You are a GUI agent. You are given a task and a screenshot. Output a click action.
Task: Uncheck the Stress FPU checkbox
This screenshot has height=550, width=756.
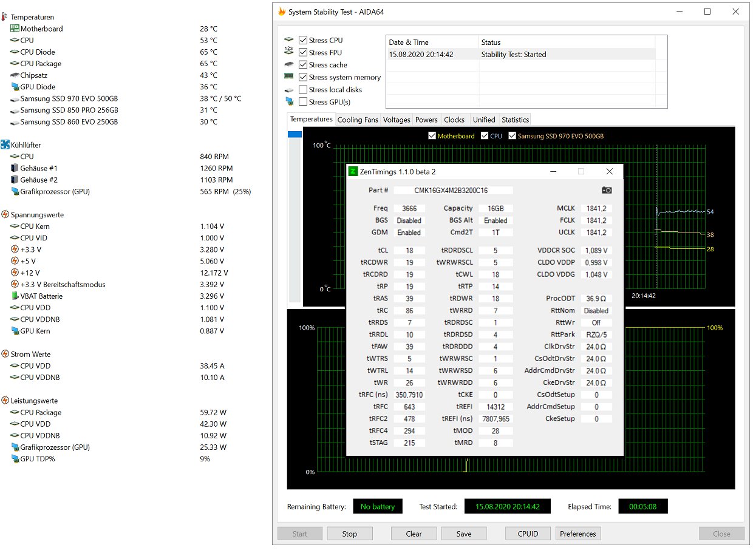(303, 53)
